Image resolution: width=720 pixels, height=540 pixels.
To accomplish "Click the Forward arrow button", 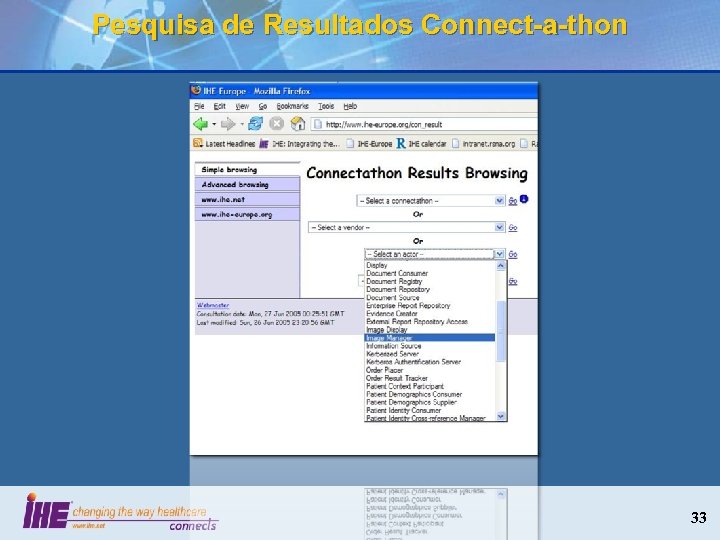I will (x=228, y=124).
